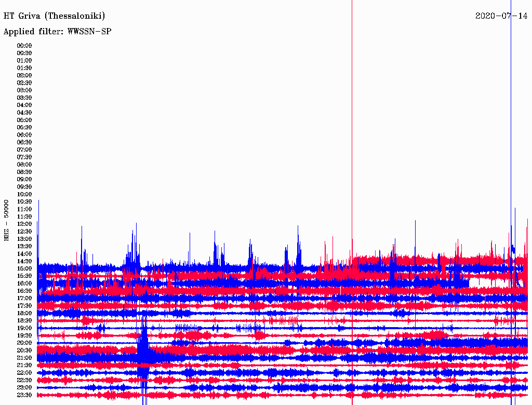Select the 23:30 time label

pyautogui.click(x=24, y=395)
